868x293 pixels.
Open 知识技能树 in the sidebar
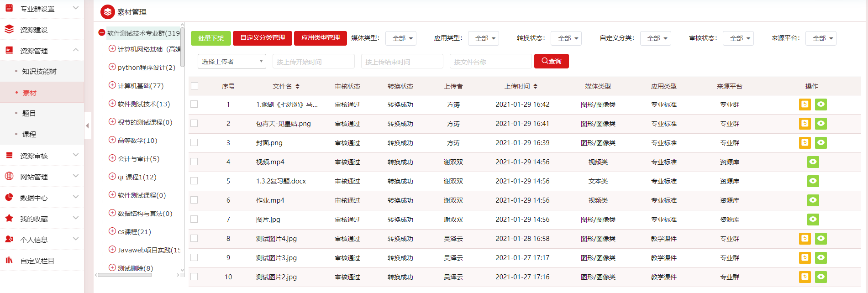(40, 72)
